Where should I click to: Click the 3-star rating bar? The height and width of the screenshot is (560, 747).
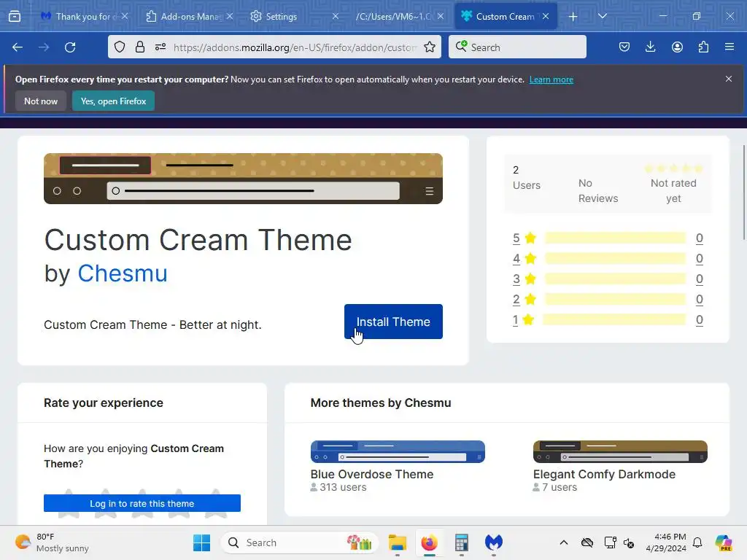(x=616, y=279)
